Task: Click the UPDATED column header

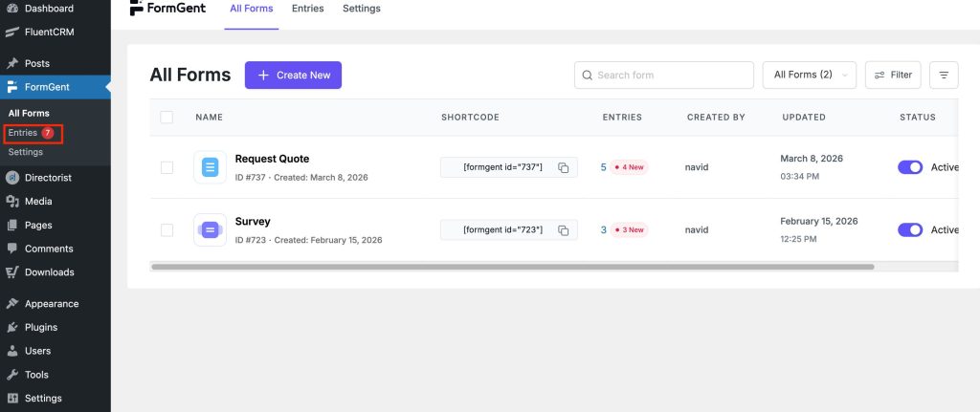Action: (804, 118)
